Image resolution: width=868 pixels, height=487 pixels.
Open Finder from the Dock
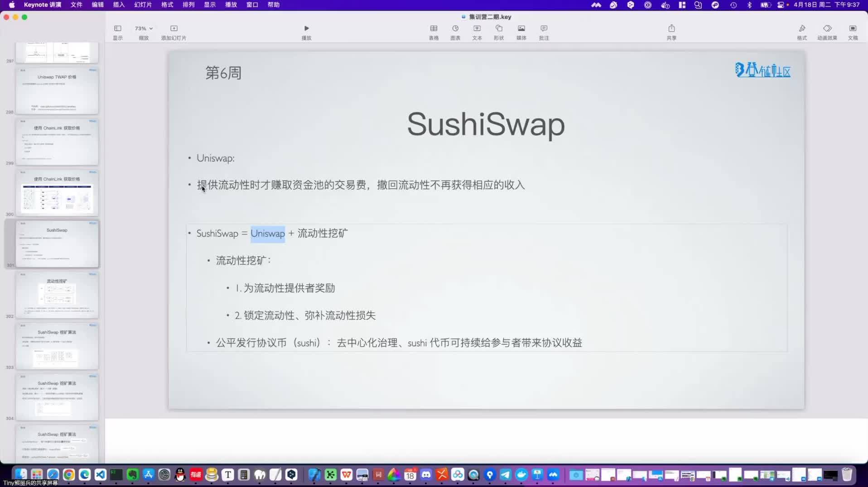point(21,474)
